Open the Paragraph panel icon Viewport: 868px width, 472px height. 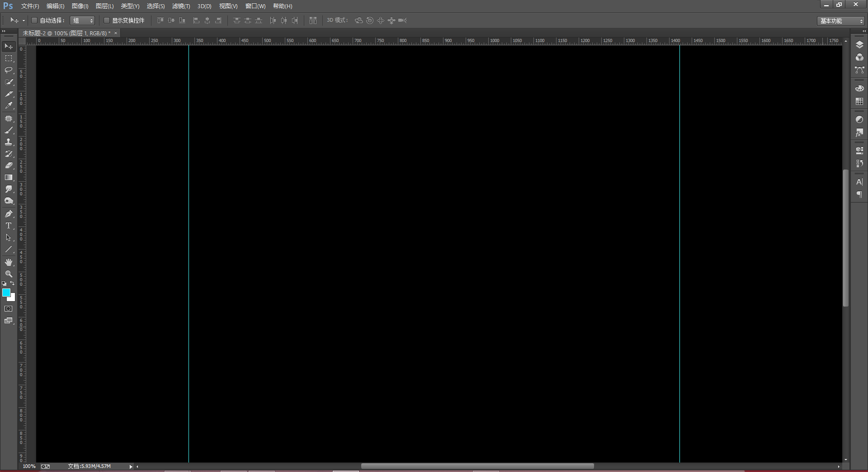pyautogui.click(x=859, y=194)
